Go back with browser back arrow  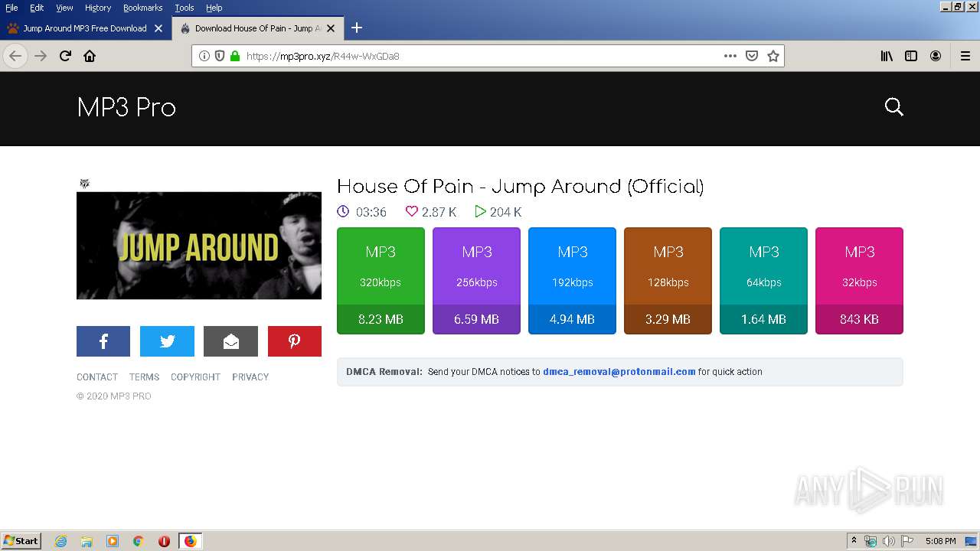[15, 56]
